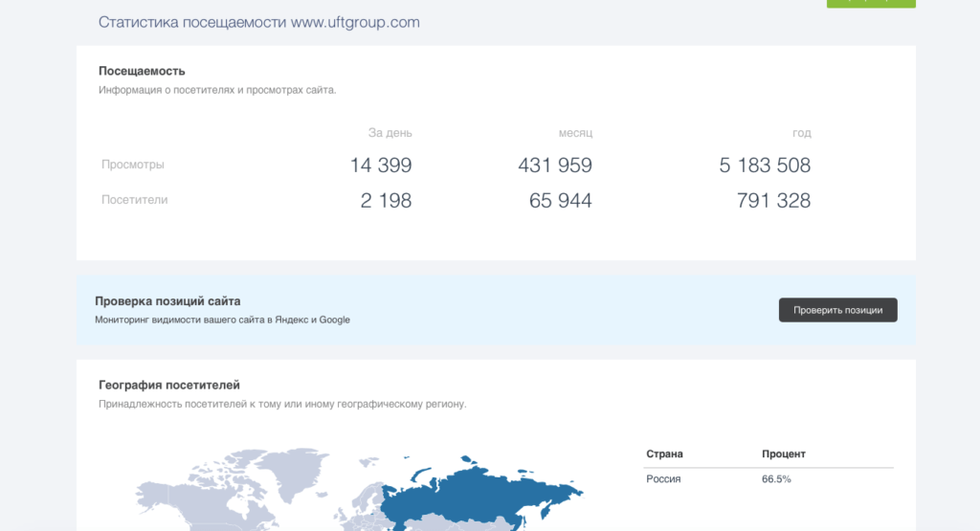Click the 'Просмотры' row label

(x=133, y=165)
